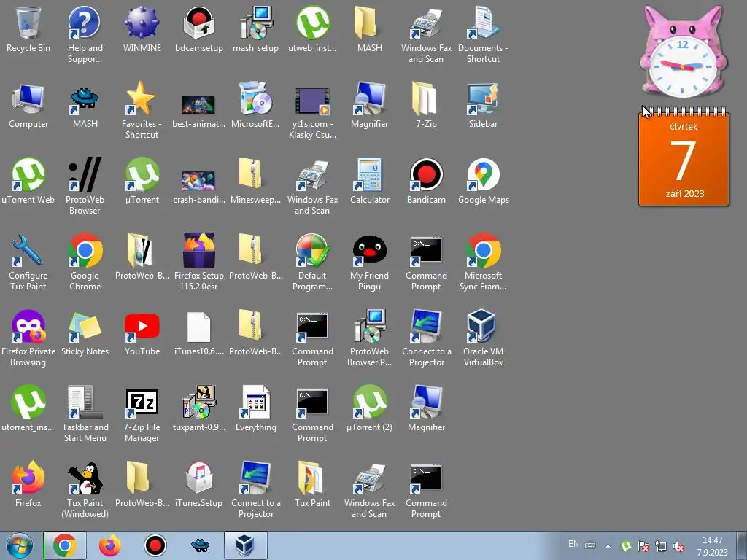Screen dimensions: 747x560
Task: Open the Everything shortcut
Action: pyautogui.click(x=255, y=408)
